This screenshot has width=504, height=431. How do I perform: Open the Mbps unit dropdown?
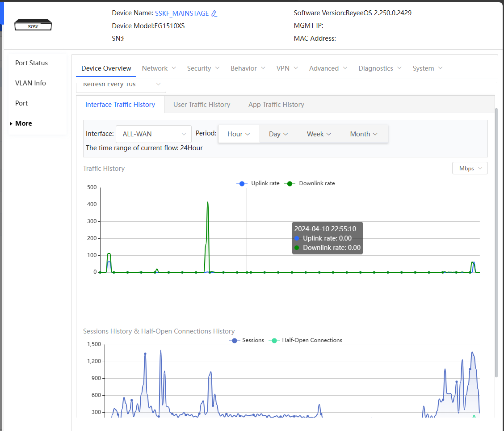pyautogui.click(x=470, y=169)
